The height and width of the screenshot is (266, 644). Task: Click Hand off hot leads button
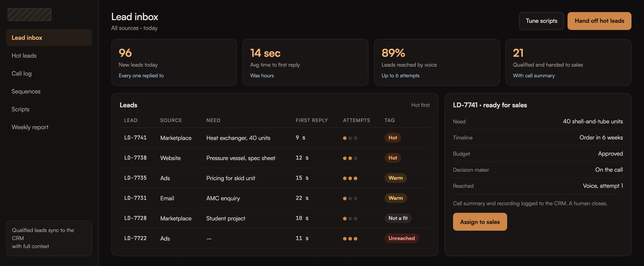click(x=599, y=21)
